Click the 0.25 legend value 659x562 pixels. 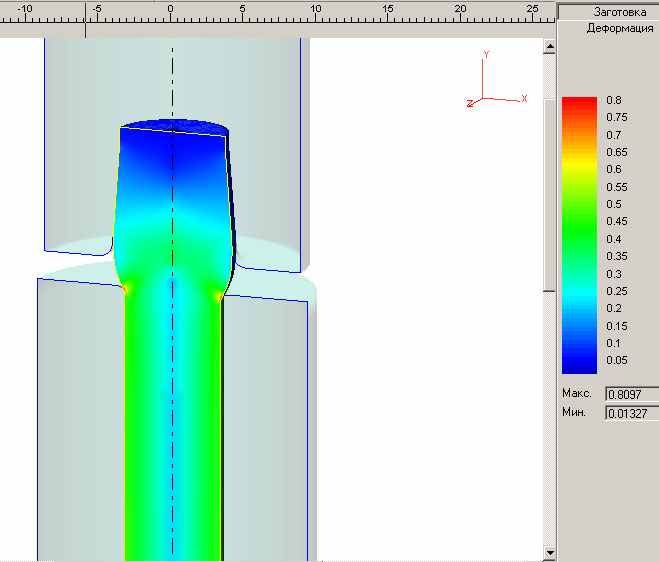(x=617, y=291)
